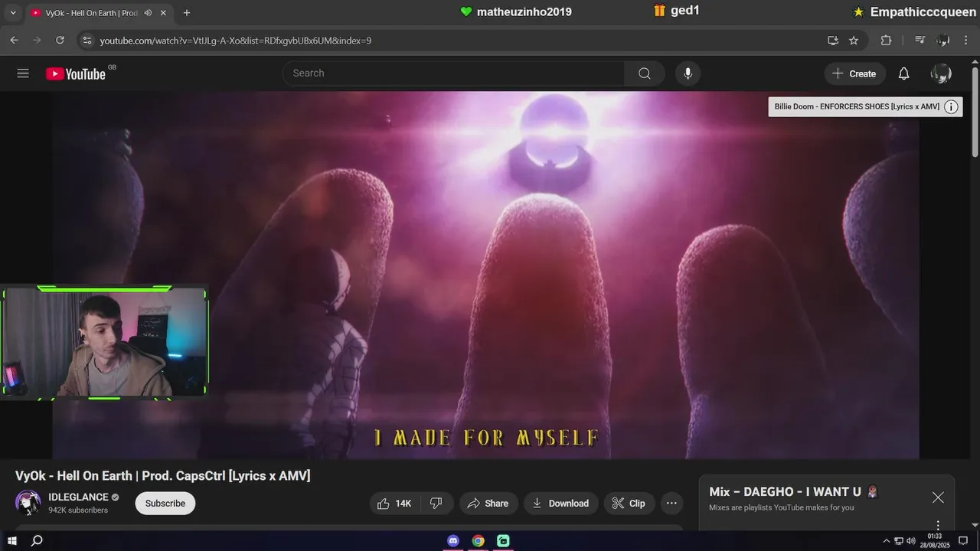Open IDLEGLANCE channel avatar
Viewport: 980px width, 551px height.
coord(28,503)
